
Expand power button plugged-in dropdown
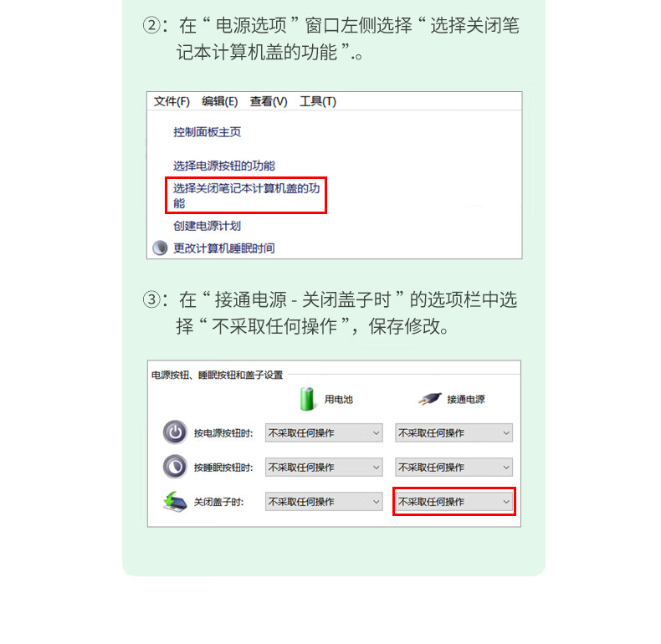coord(454,433)
